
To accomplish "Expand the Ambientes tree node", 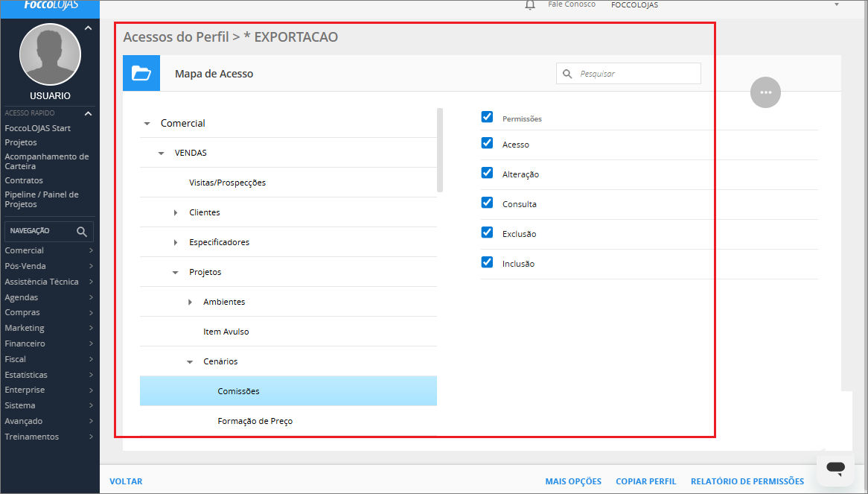I will (190, 303).
